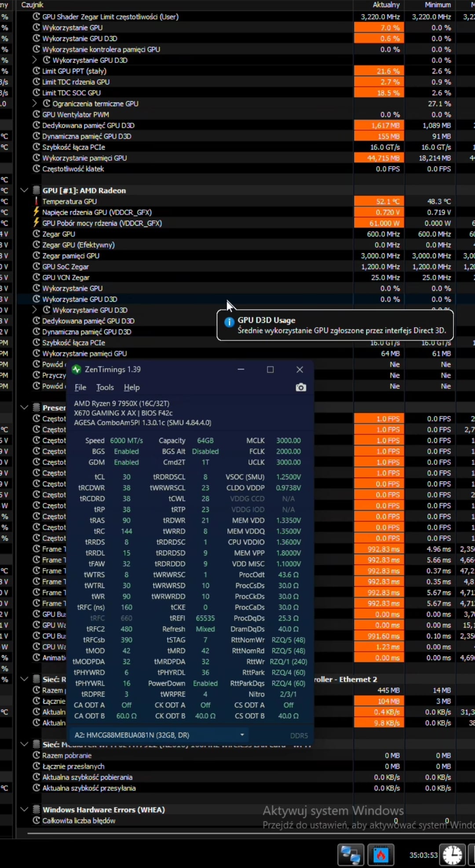Screen dimensions: 475x868
Task: Click the tCL value 30 in ZenTimings
Action: pos(127,477)
